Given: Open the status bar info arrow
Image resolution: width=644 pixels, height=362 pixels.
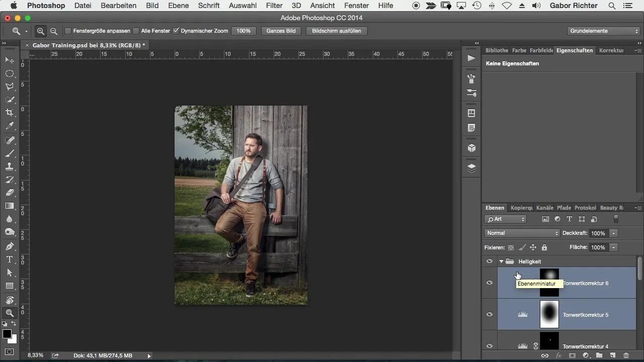Looking at the screenshot, I should [x=149, y=355].
